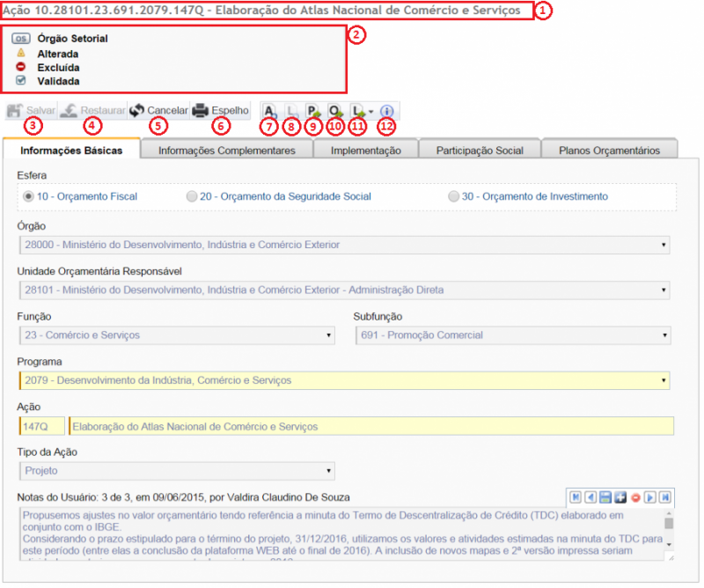Screen dimensions: 704x588
Task: Select 10 - Orçamento Fiscal radio option
Action: 30,196
